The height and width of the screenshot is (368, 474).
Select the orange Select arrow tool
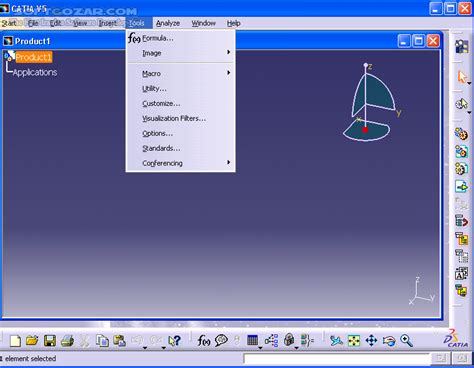462,77
